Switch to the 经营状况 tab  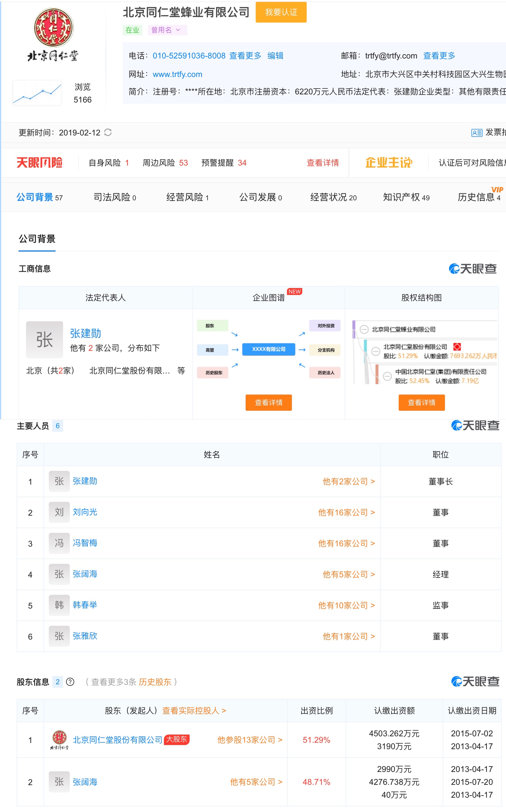pyautogui.click(x=333, y=197)
